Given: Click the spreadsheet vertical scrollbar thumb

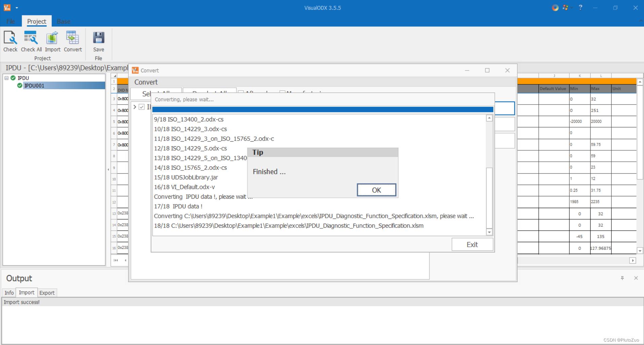Looking at the screenshot, I should click(x=640, y=132).
